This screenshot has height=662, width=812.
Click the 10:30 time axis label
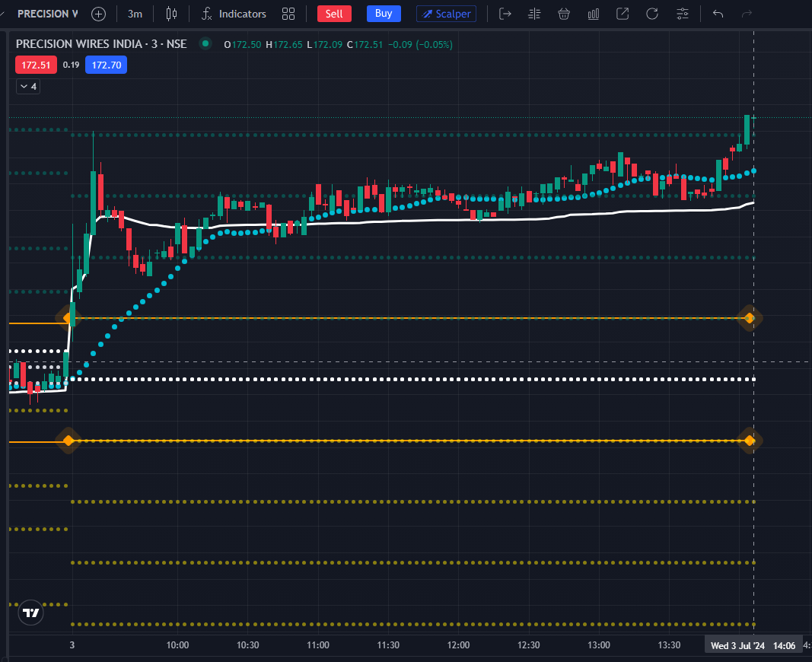pos(248,645)
